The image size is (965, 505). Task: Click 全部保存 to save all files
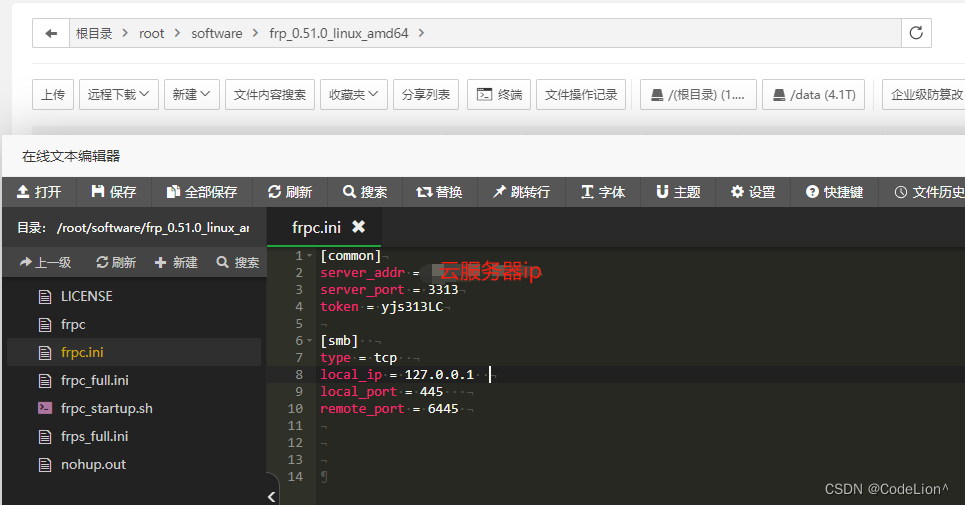click(x=202, y=192)
